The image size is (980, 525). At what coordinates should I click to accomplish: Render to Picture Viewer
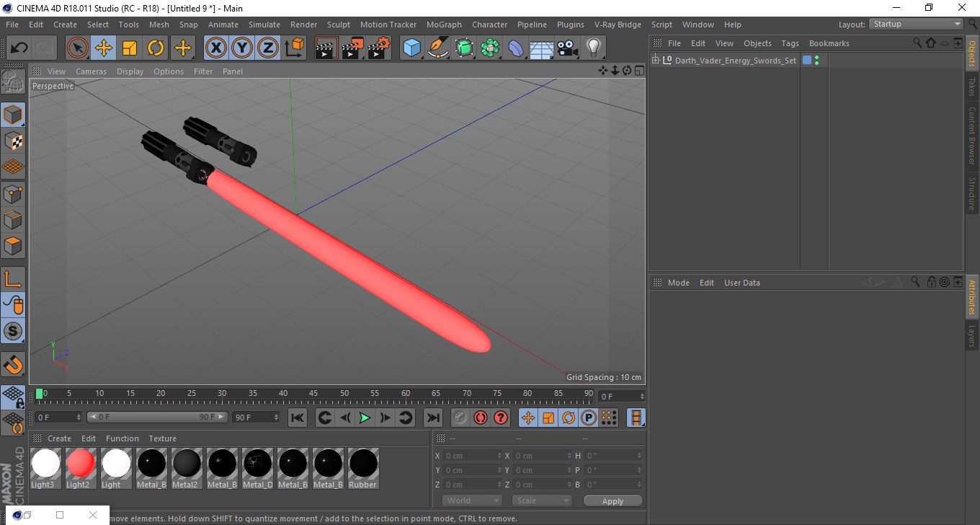pos(352,48)
